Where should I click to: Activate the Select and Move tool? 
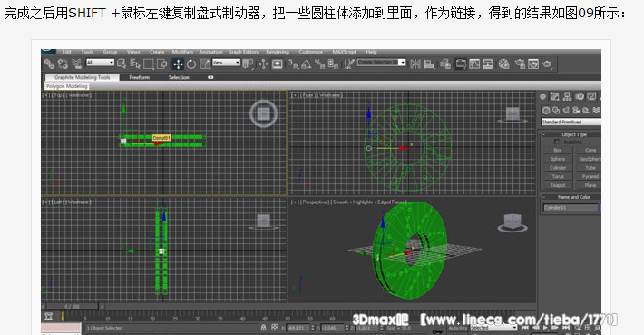178,64
